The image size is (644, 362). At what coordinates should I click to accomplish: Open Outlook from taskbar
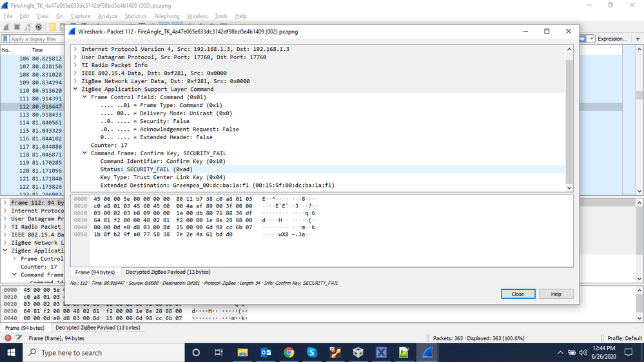[266, 352]
